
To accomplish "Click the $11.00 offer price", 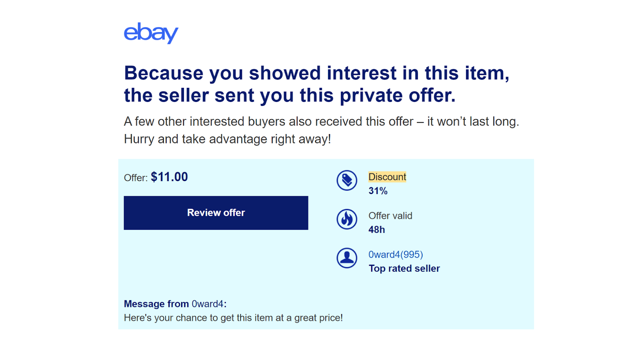I will coord(169,177).
